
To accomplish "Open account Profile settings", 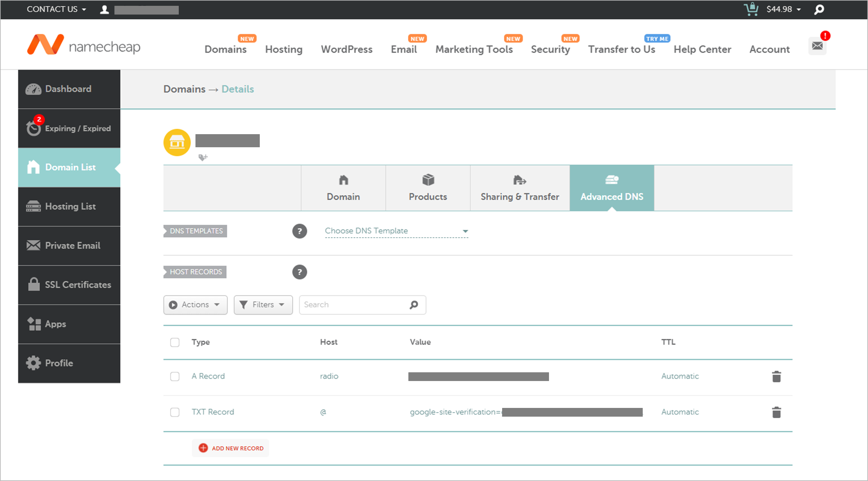I will click(59, 363).
